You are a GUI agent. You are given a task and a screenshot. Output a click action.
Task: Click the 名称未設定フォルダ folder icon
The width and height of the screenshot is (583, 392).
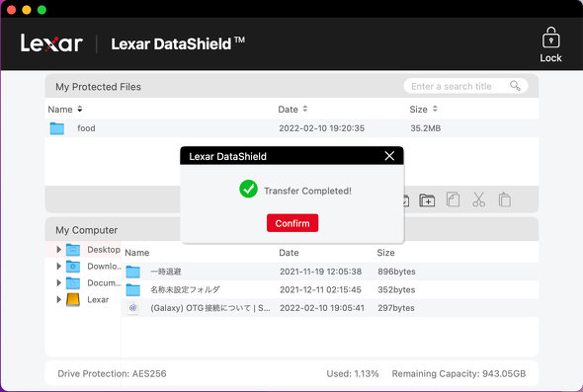132,290
